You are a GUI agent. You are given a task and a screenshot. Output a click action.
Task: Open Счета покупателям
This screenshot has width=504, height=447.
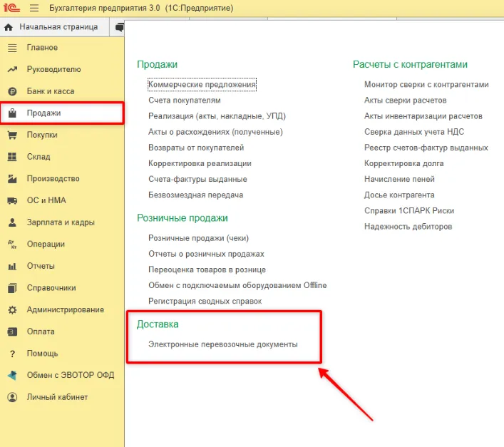(185, 101)
